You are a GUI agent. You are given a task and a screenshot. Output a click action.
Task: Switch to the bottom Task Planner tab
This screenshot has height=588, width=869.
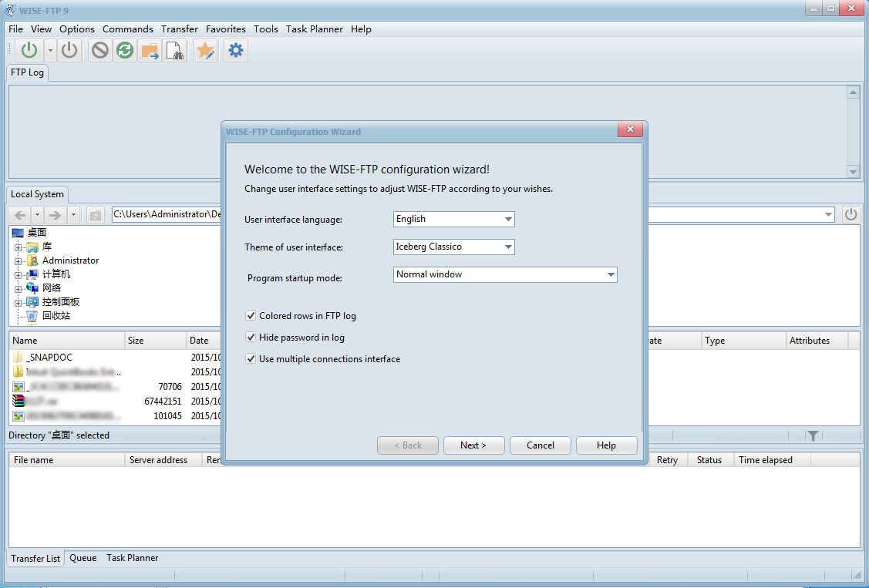(x=132, y=558)
